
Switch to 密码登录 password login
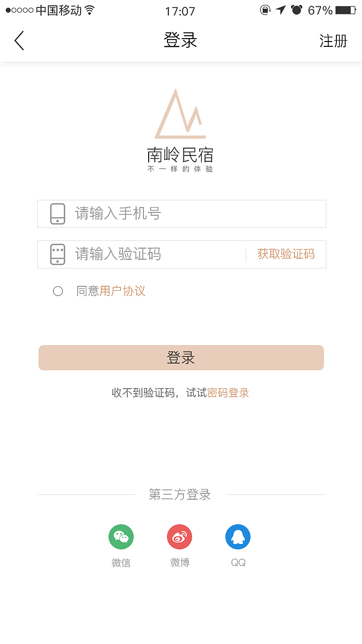[228, 392]
